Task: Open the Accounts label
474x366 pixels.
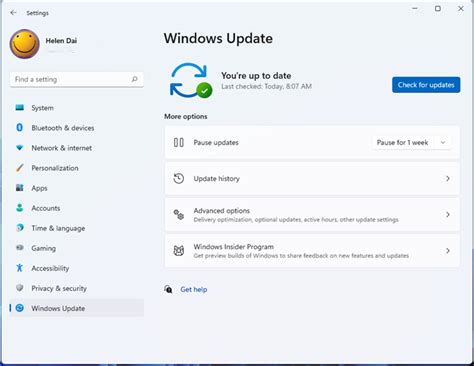Action: click(46, 208)
